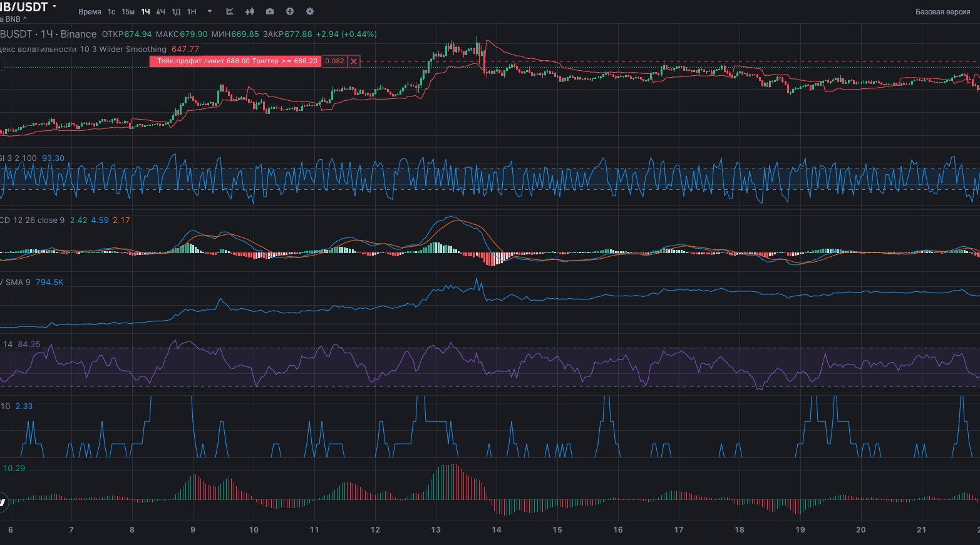The height and width of the screenshot is (545, 980).
Task: Take a snapshot using the camera icon
Action: coord(269,11)
